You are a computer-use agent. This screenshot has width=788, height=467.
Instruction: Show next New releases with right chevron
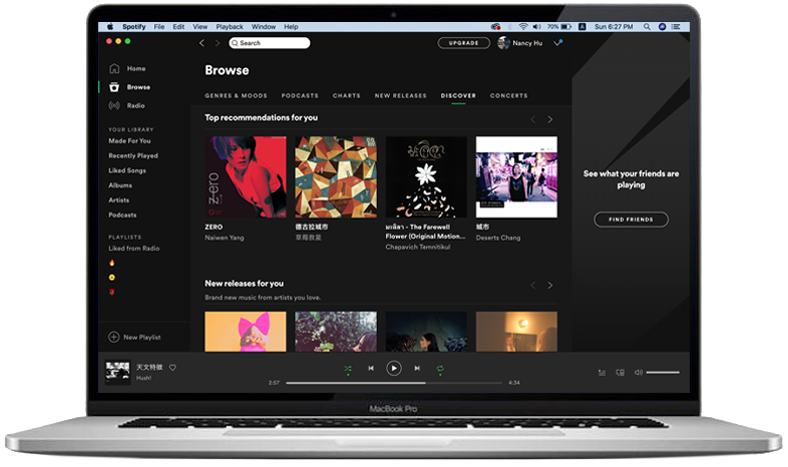tap(550, 286)
